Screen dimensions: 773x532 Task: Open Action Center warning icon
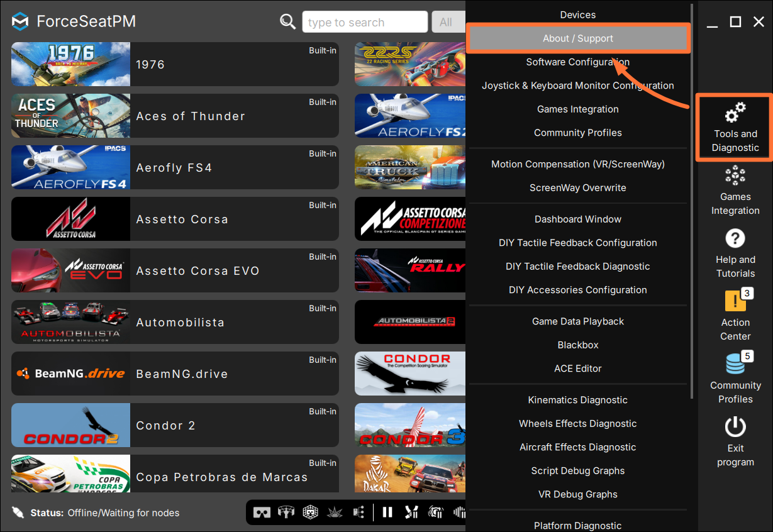coord(735,301)
